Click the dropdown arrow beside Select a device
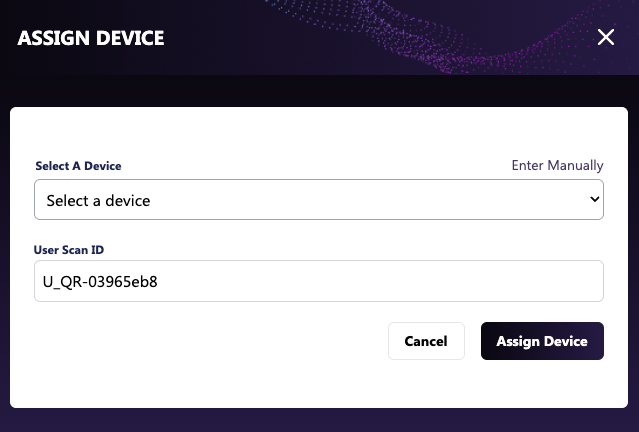 tap(595, 200)
